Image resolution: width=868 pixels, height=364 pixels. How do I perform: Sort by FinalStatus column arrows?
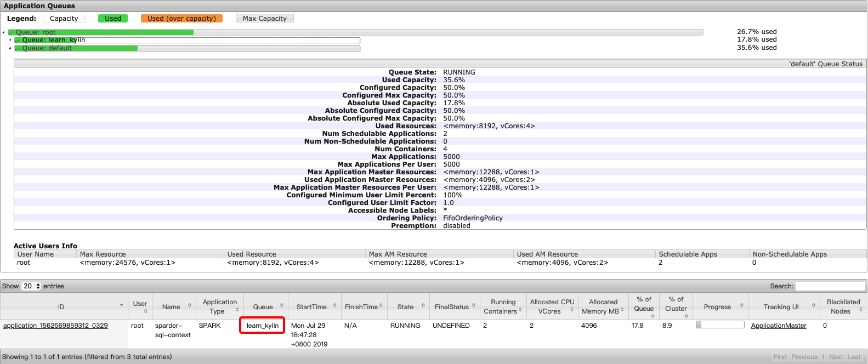point(474,305)
